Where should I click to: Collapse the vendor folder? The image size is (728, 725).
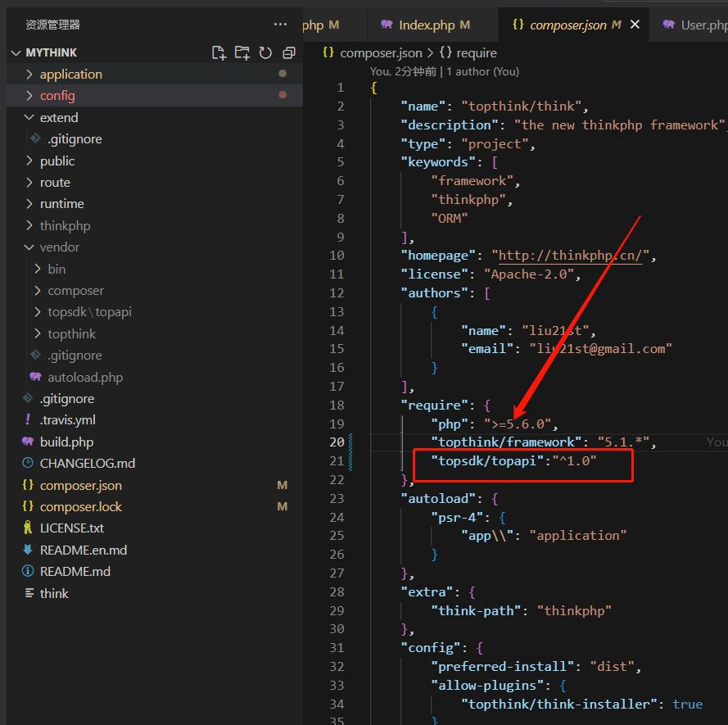[59, 247]
